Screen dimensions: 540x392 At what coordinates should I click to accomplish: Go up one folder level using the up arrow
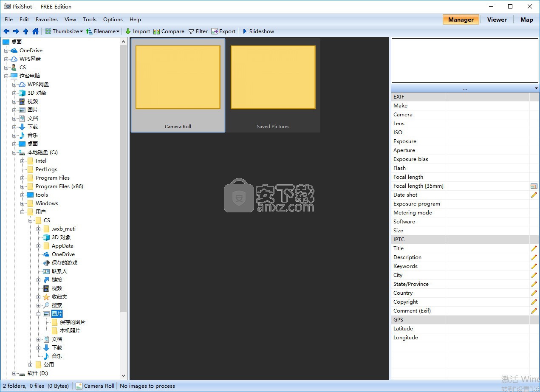coord(26,31)
